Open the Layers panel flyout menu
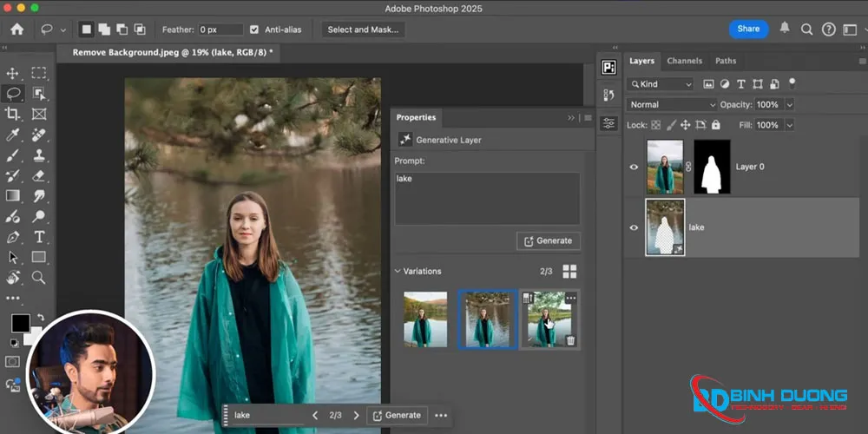This screenshot has height=434, width=868. click(x=863, y=61)
